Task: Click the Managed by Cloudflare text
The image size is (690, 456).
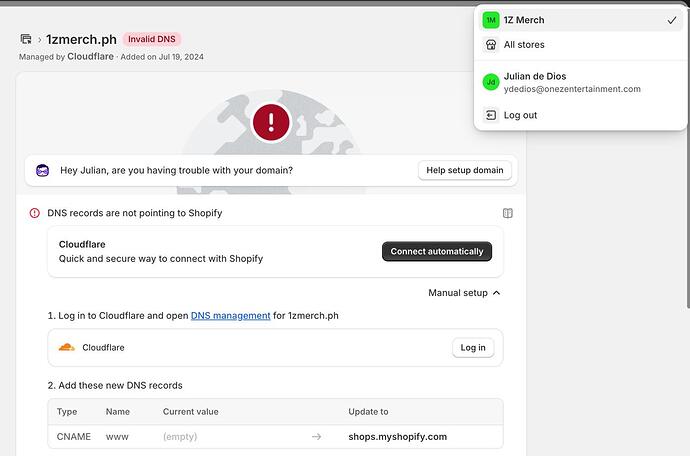Action: 66,57
